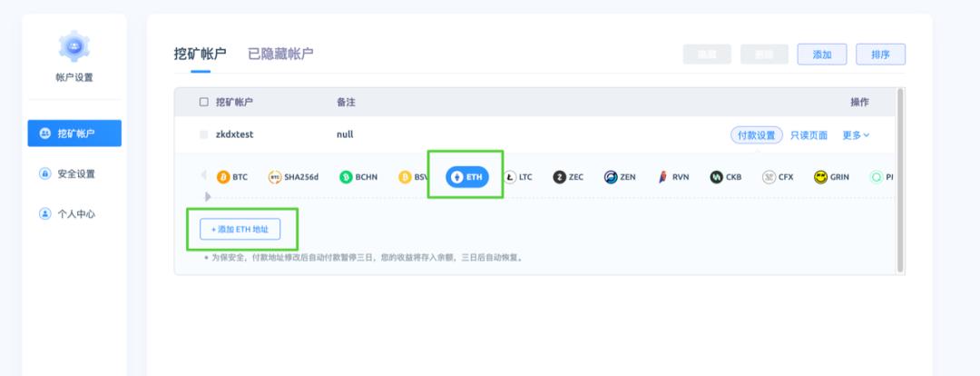Click the 添加 button

[x=822, y=54]
